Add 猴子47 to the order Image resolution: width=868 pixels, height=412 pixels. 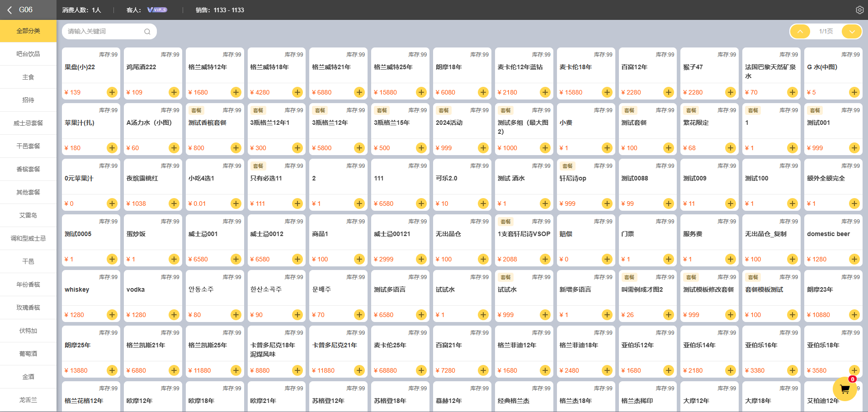731,92
